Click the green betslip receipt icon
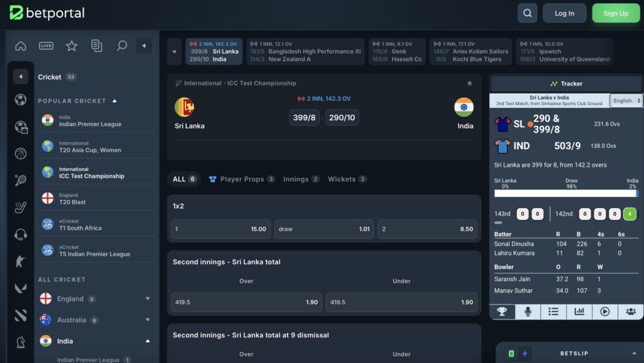Image resolution: width=644 pixels, height=363 pixels. (x=511, y=354)
